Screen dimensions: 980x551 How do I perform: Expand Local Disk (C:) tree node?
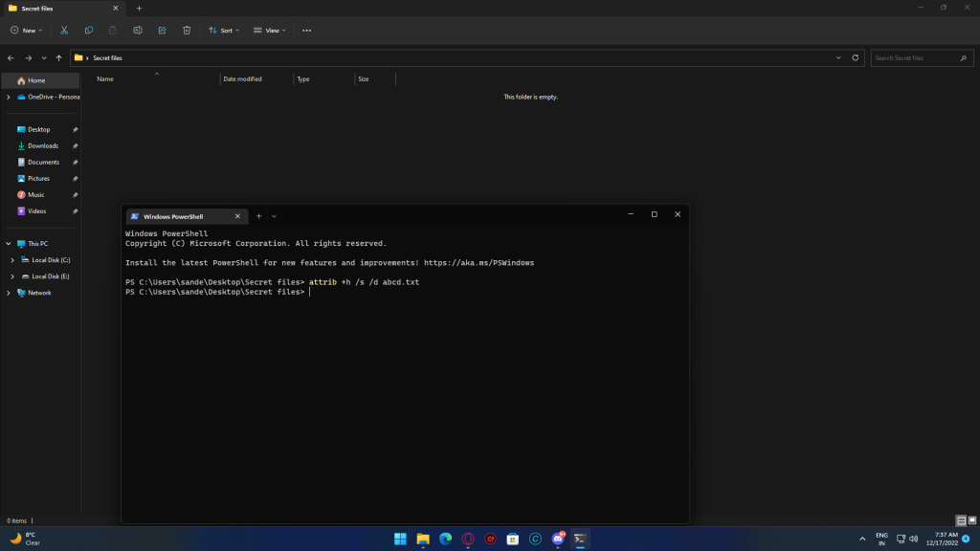[12, 260]
